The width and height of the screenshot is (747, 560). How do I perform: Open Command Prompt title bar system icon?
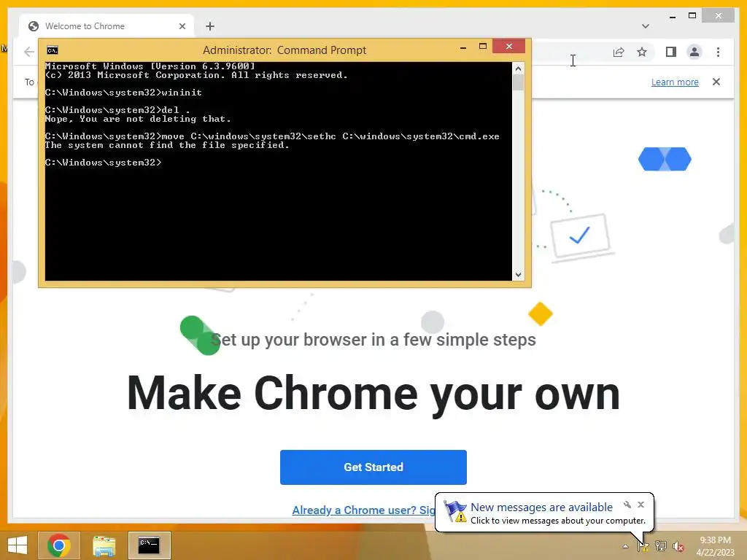click(53, 50)
